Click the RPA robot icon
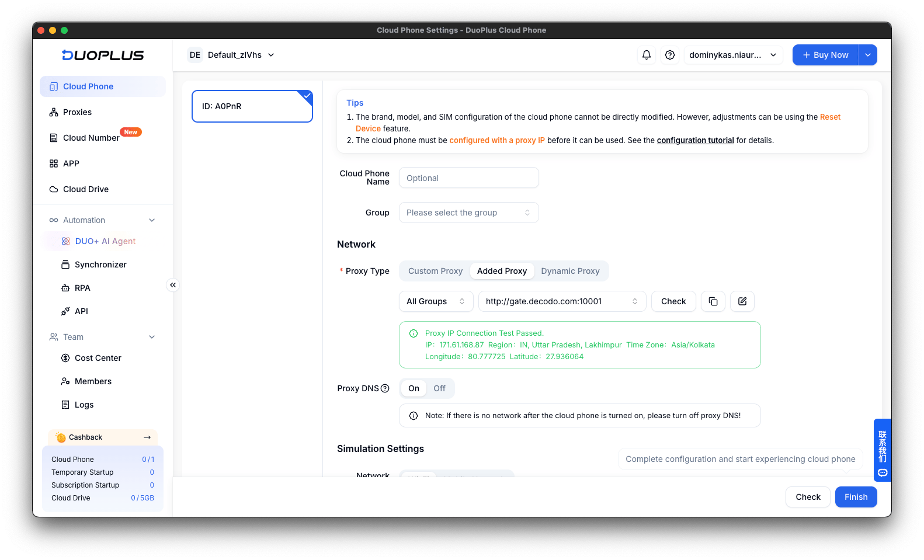Viewport: 924px width, 560px height. pyautogui.click(x=65, y=288)
